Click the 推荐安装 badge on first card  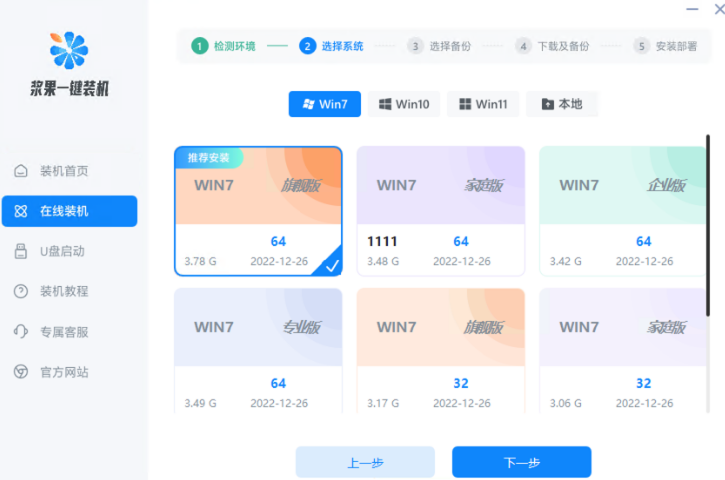(x=209, y=158)
